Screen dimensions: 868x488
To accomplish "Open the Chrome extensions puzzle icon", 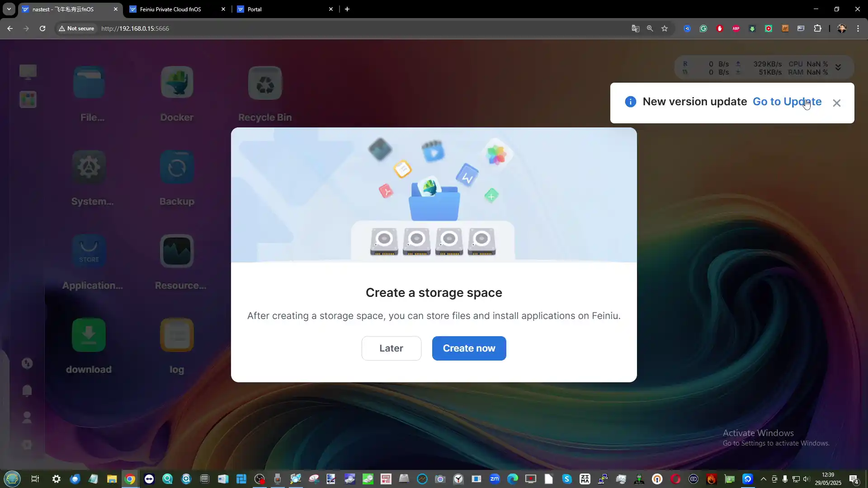I will [x=817, y=28].
